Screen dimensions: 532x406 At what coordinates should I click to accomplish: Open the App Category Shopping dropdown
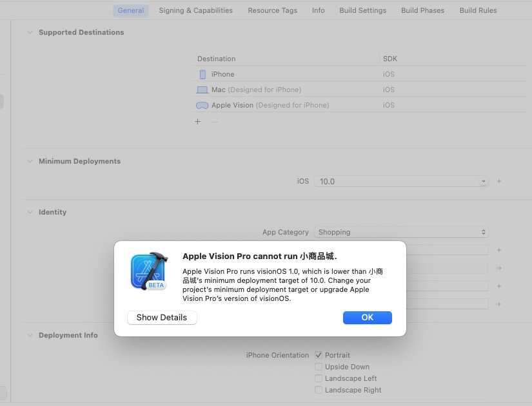coord(401,232)
